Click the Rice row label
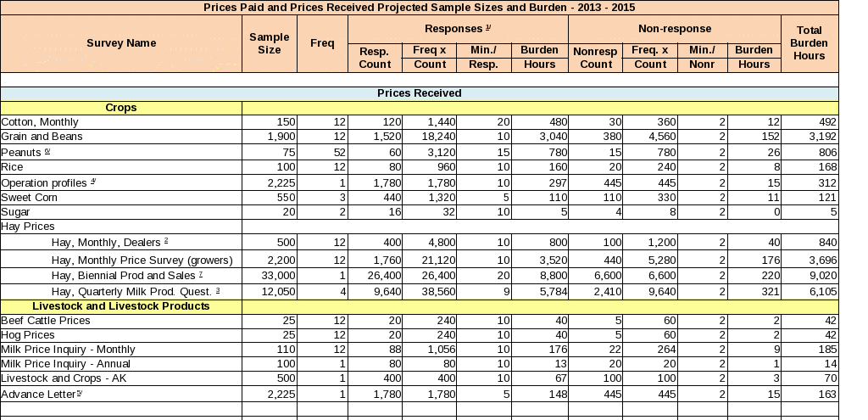This screenshot has height=420, width=868. click(12, 167)
